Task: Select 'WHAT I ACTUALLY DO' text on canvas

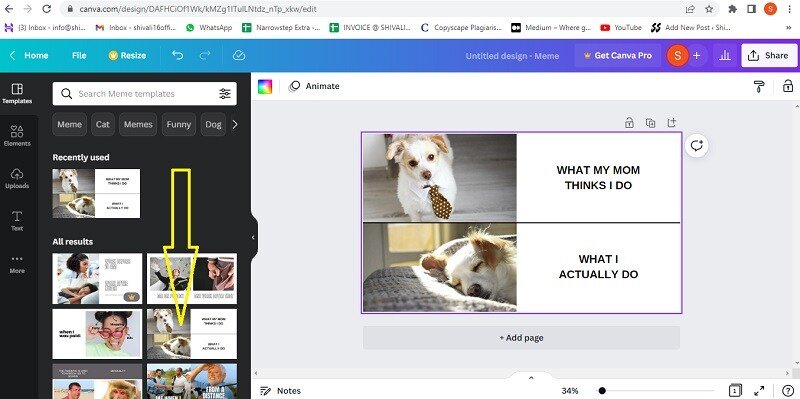Action: [598, 267]
